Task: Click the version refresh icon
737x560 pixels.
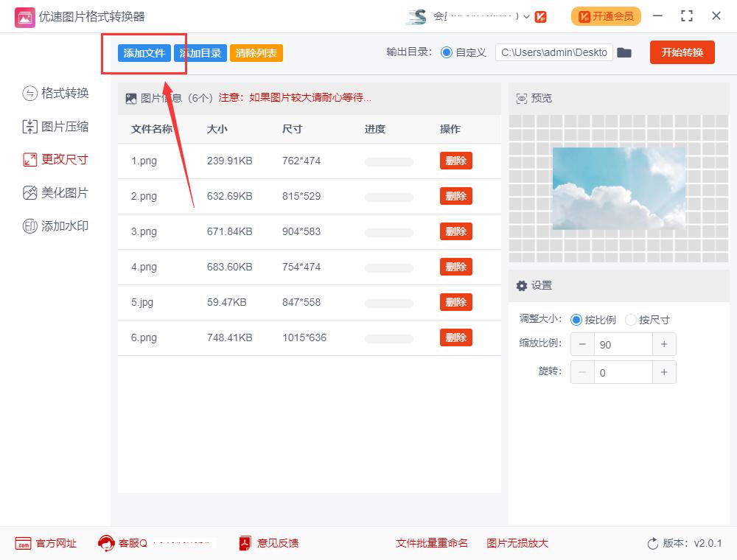Action: (x=652, y=543)
